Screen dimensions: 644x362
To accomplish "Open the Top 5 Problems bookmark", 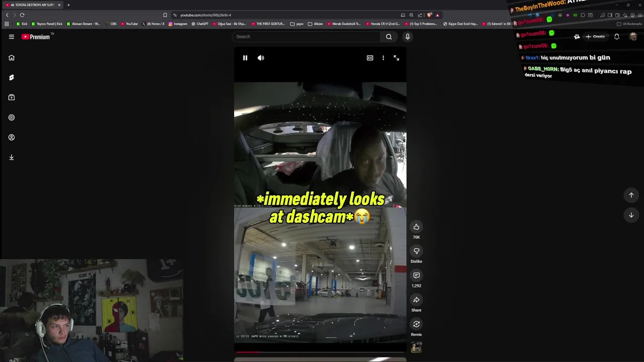I will (x=421, y=24).
